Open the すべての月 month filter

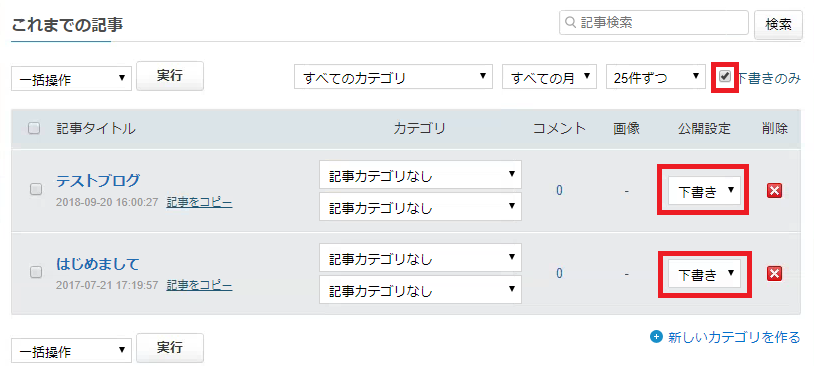(x=549, y=77)
